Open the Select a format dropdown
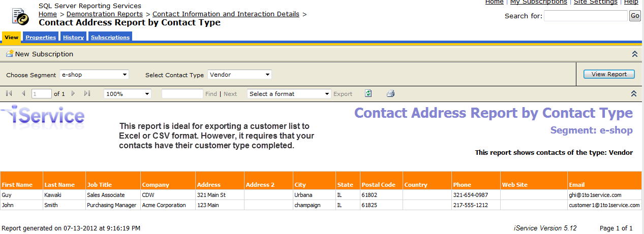Viewport: 644px width, 234px height. coord(289,94)
